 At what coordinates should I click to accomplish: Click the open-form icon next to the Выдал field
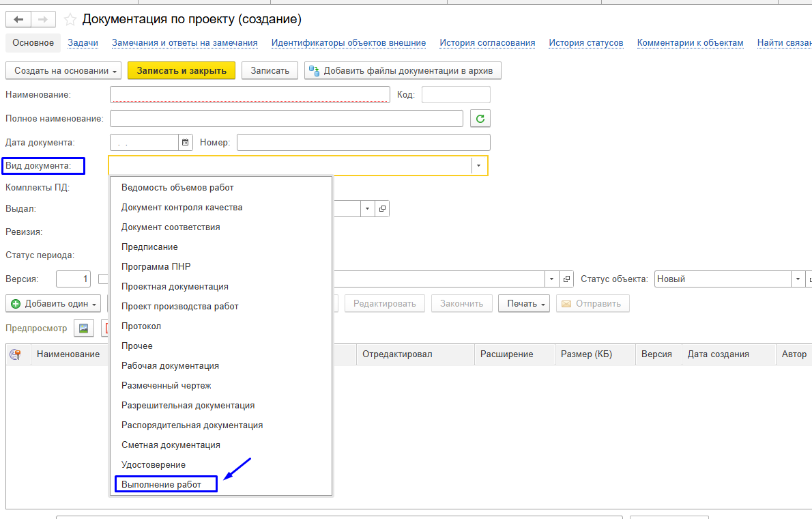(383, 208)
